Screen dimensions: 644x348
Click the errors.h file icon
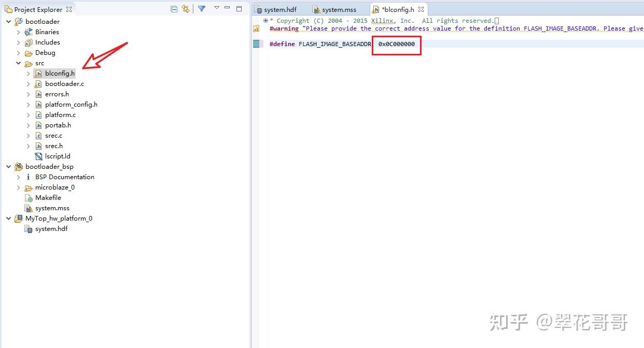pyautogui.click(x=38, y=94)
